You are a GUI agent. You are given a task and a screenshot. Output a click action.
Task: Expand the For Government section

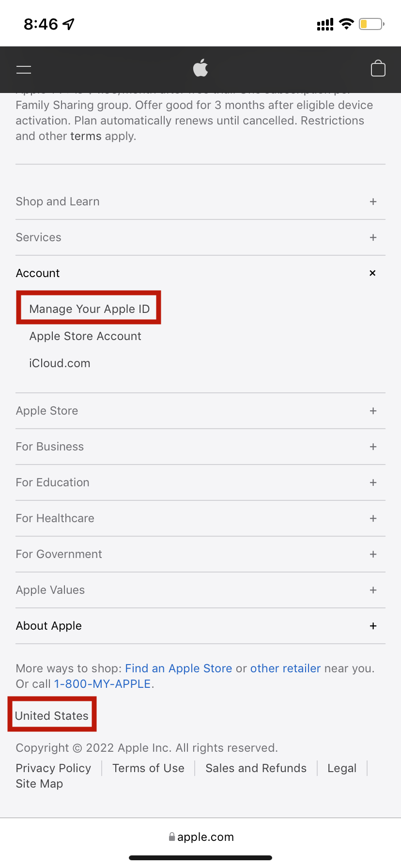(59, 554)
